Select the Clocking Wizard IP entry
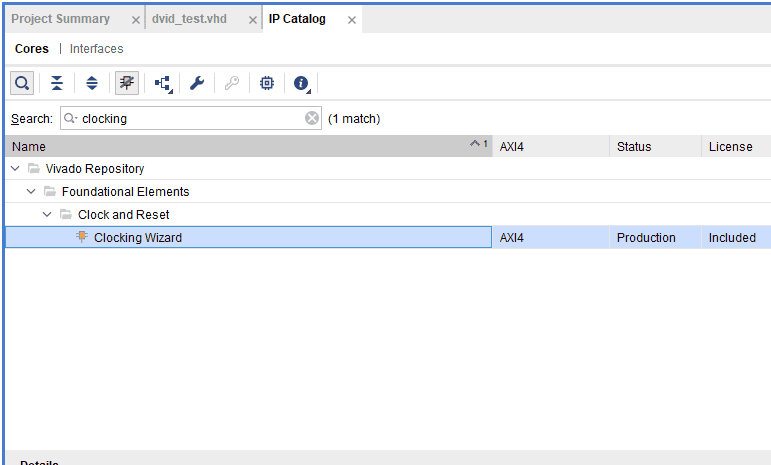 (x=138, y=238)
